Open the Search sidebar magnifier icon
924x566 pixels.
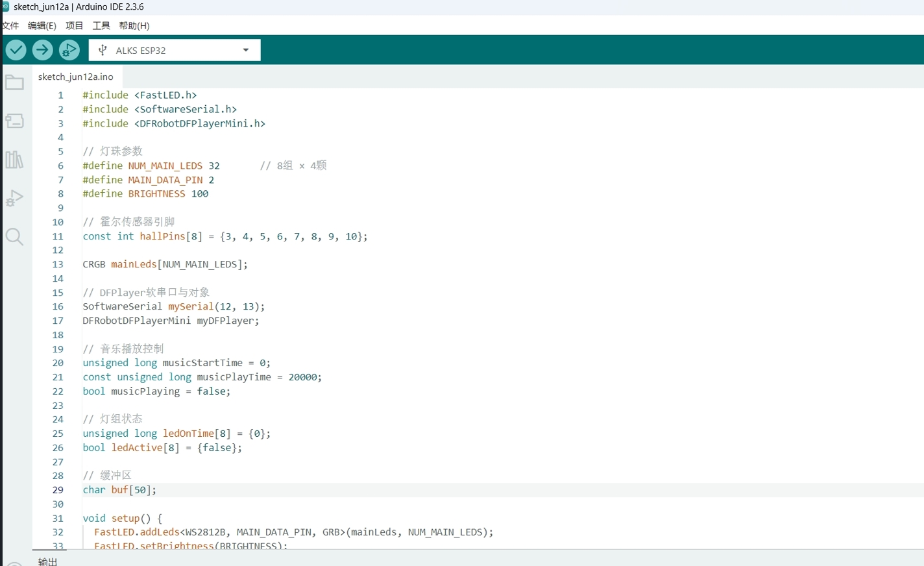click(14, 237)
